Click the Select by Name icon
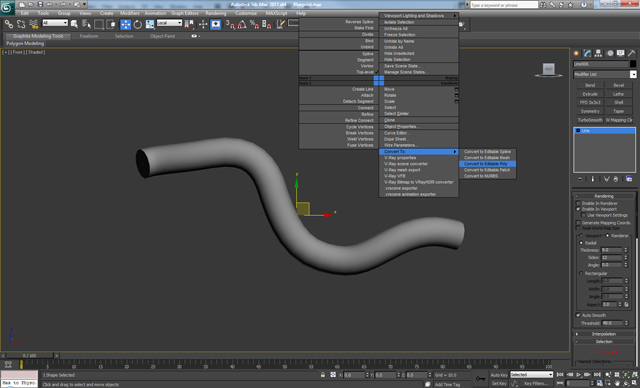The image size is (640, 388). (x=86, y=24)
